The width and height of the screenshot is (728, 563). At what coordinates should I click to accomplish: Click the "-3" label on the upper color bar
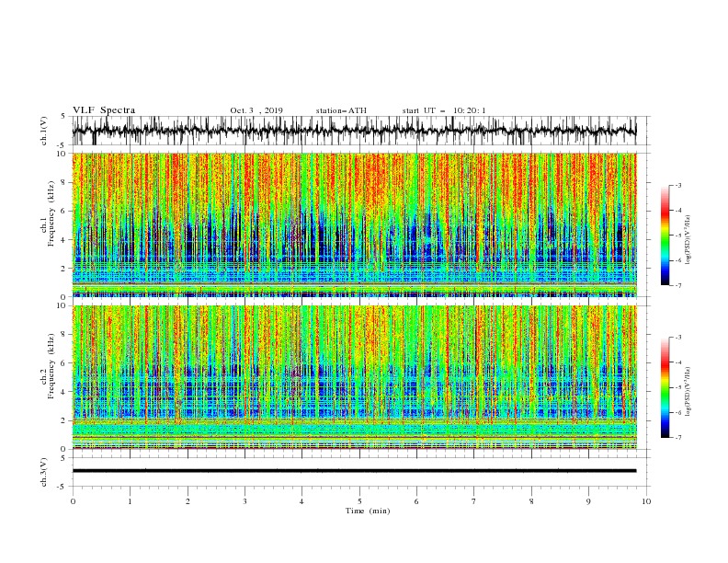pyautogui.click(x=677, y=185)
